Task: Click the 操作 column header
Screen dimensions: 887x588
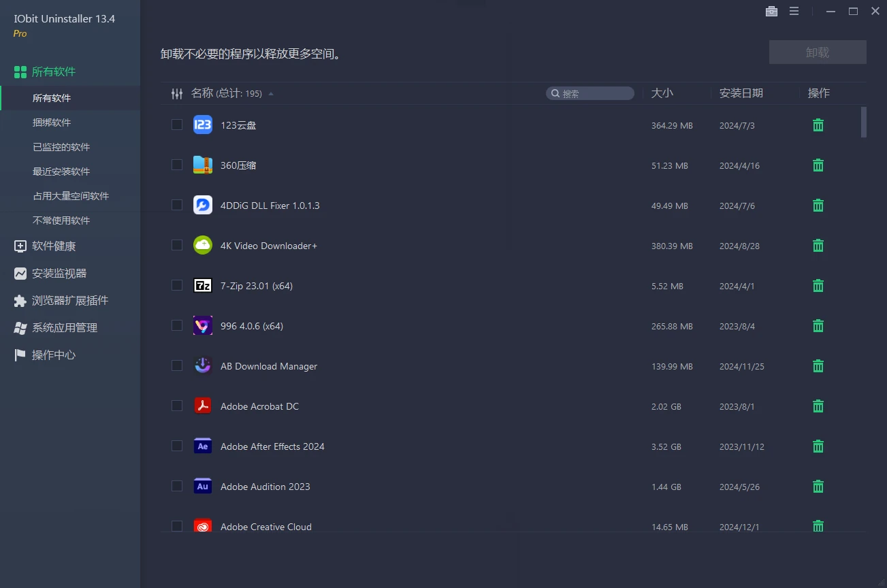Action: (x=819, y=93)
